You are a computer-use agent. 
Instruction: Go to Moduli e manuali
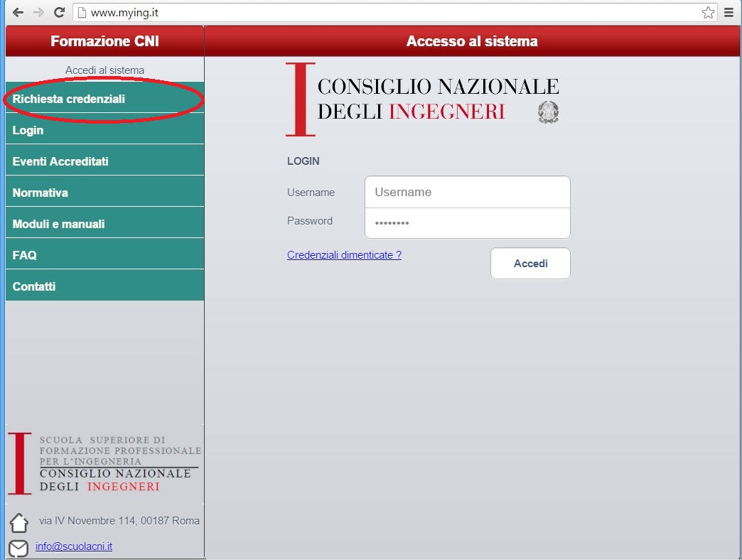point(104,224)
